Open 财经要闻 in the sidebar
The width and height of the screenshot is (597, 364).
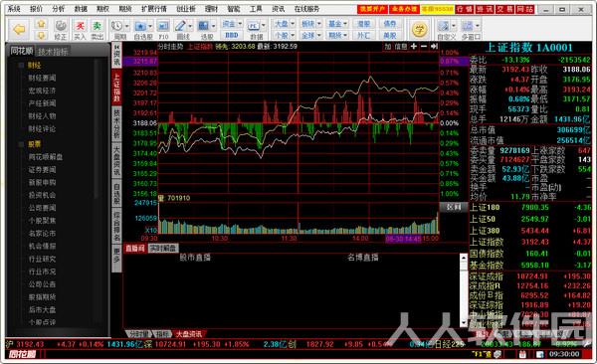(42, 78)
